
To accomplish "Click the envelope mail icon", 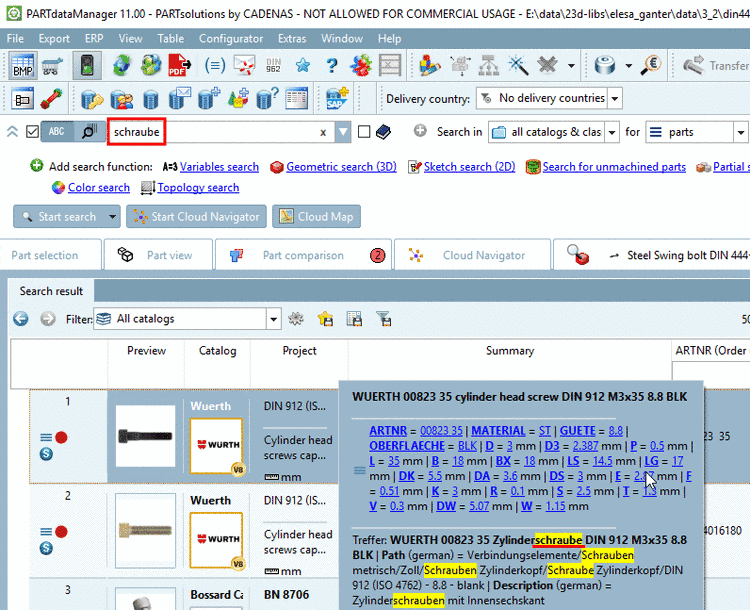I will click(x=244, y=65).
